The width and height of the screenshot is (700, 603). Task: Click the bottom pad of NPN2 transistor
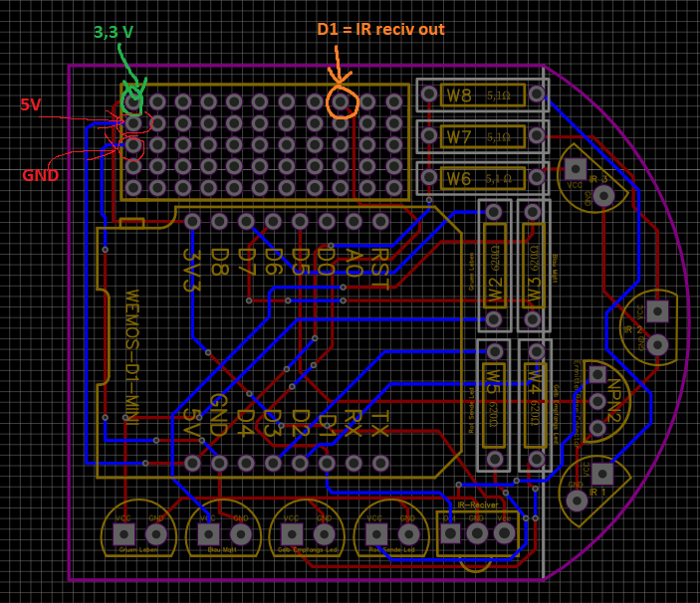(x=597, y=428)
